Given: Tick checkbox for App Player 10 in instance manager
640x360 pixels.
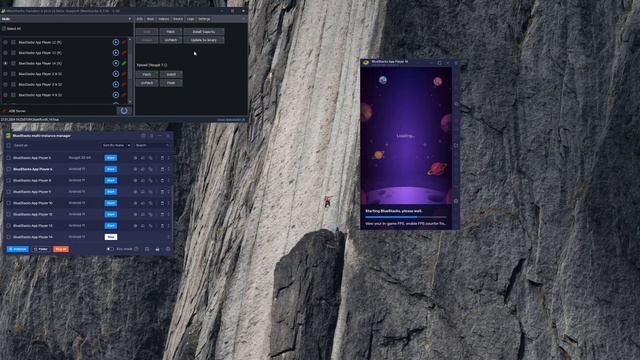Looking at the screenshot, I should coord(9,203).
